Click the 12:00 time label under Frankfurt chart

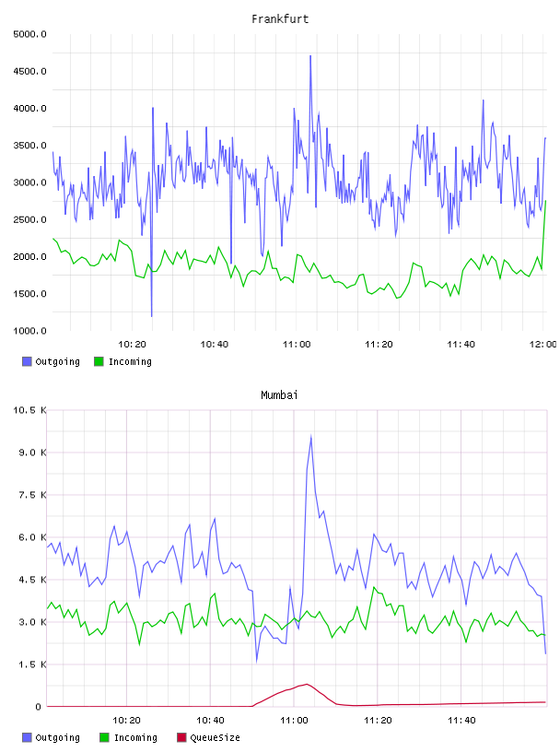542,345
